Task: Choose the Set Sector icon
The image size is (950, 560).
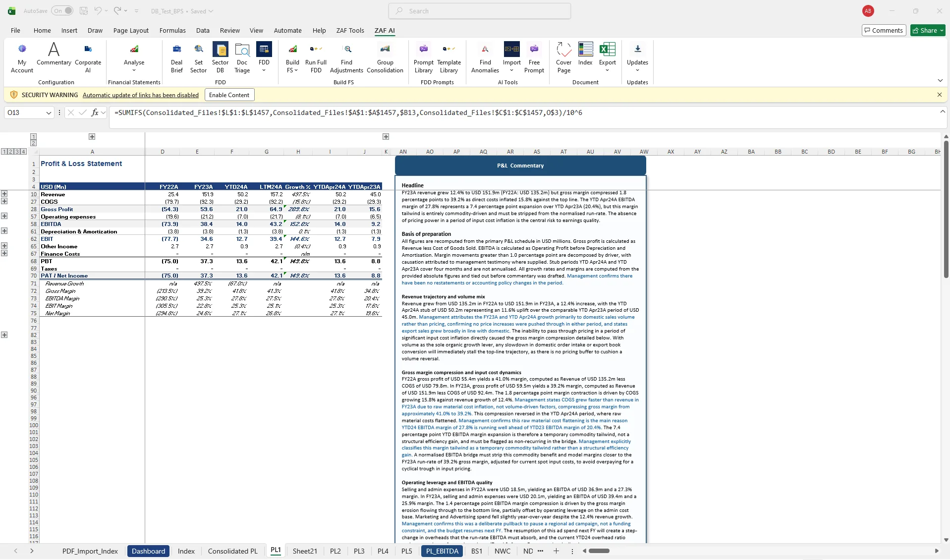Action: (198, 57)
